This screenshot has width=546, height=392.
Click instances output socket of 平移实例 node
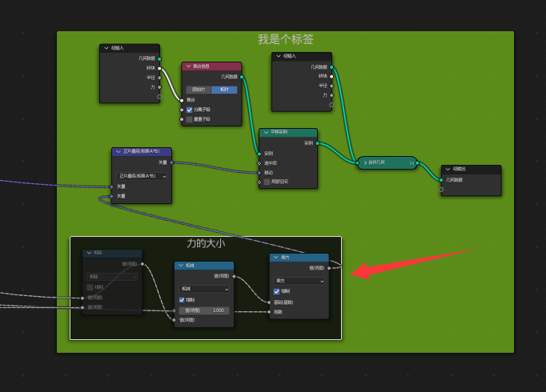click(x=317, y=143)
